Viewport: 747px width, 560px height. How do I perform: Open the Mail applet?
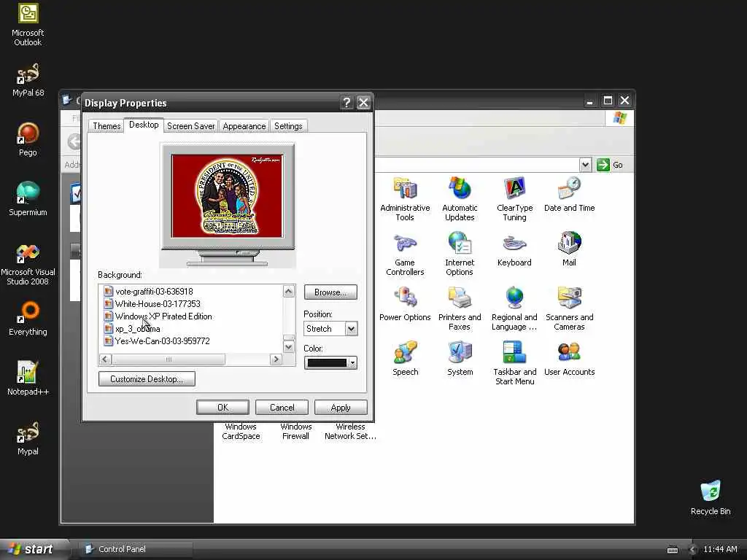click(x=569, y=249)
